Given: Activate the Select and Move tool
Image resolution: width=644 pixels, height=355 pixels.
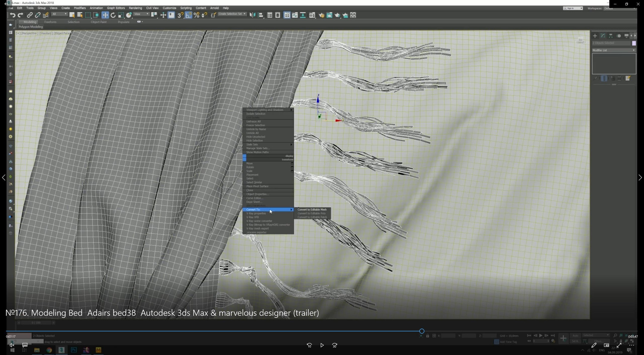Looking at the screenshot, I should pos(105,15).
